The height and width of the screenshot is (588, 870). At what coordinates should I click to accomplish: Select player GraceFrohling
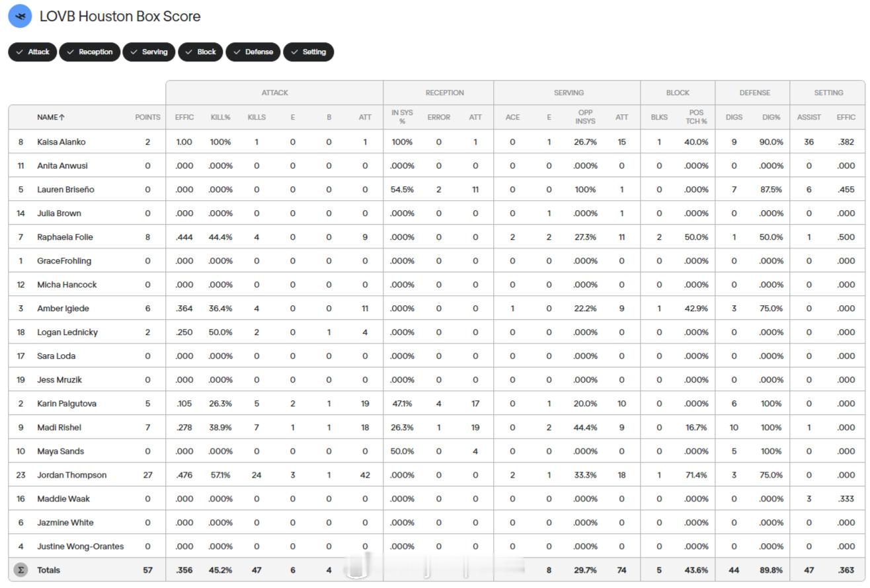pos(64,261)
